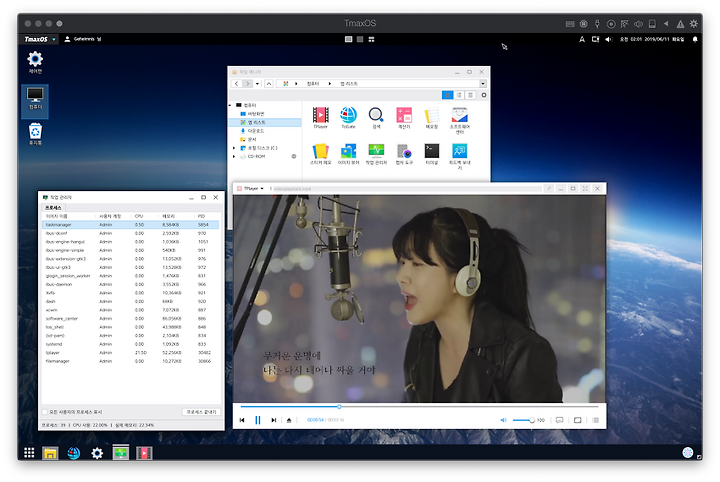720x482 pixels.
Task: Adjust the TPlayer volume slider handle
Action: click(532, 420)
